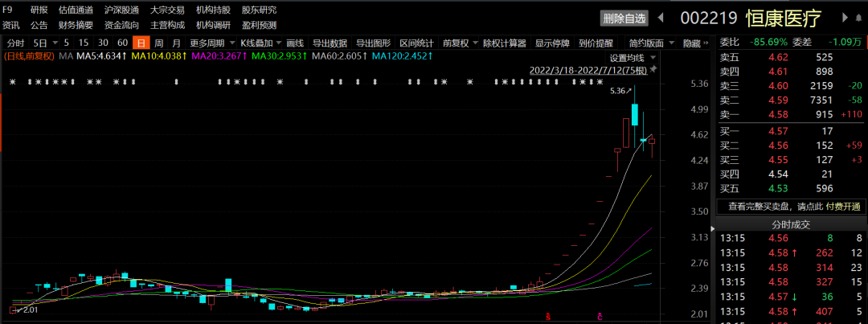This screenshot has height=324, width=868.
Task: Open the 大宗交易 menu item
Action: 167,10
